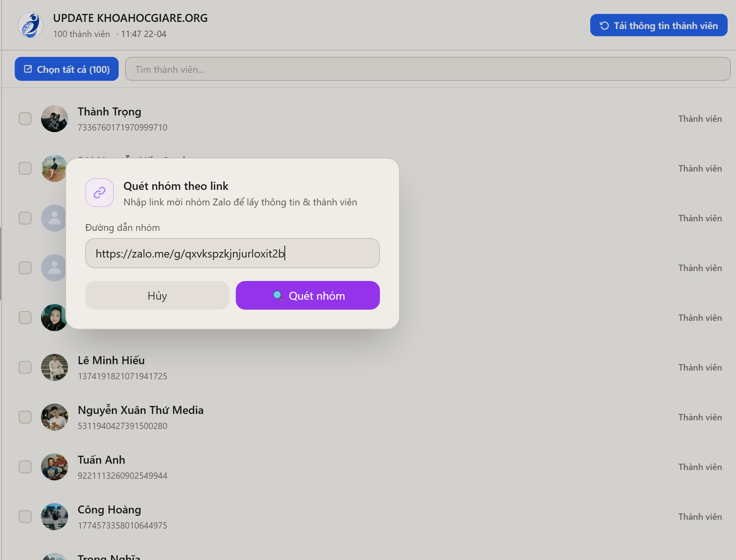Screen dimensions: 736x560
Task: Click the member name Thành Trọng
Action: (x=110, y=112)
